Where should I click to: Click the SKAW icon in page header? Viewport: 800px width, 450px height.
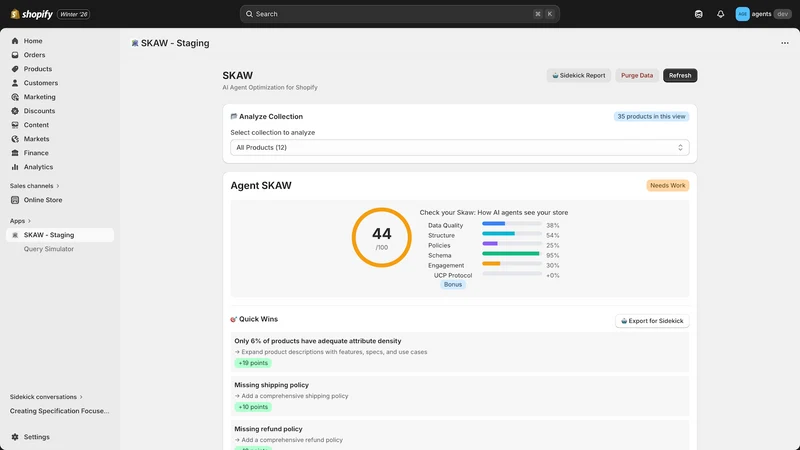[x=135, y=43]
